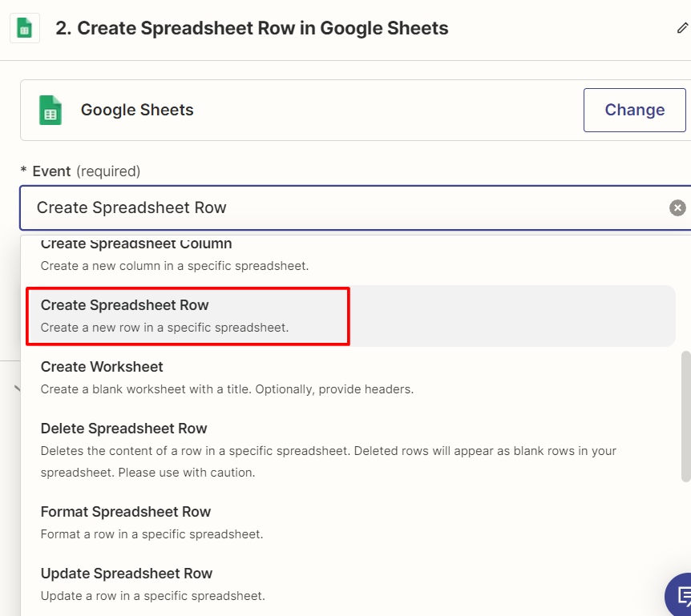Click the pencil edit icon beside step title

(682, 28)
